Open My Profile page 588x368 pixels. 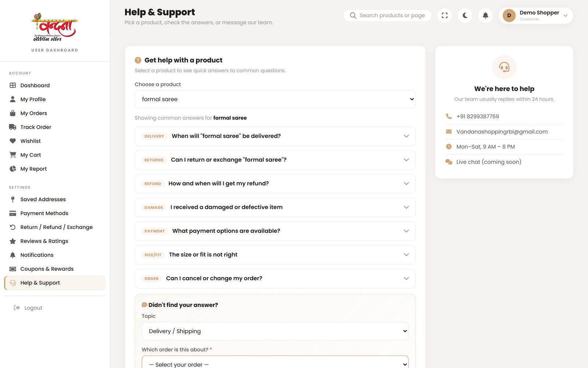55,99
